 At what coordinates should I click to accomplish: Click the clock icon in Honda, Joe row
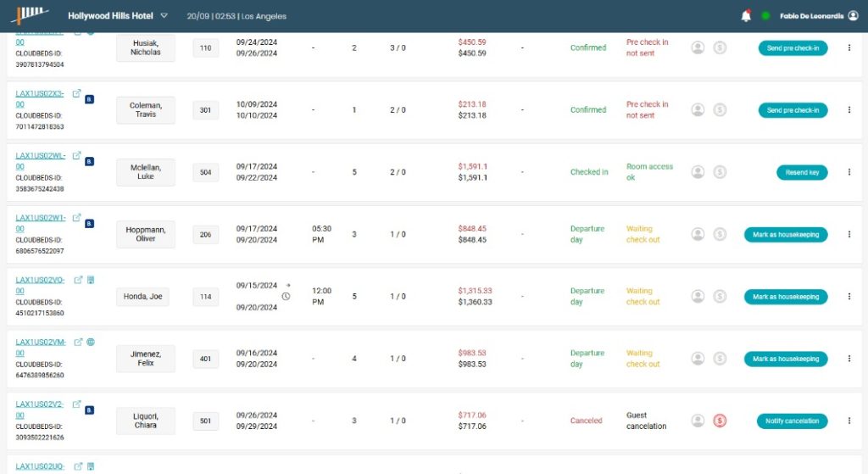coord(286,297)
